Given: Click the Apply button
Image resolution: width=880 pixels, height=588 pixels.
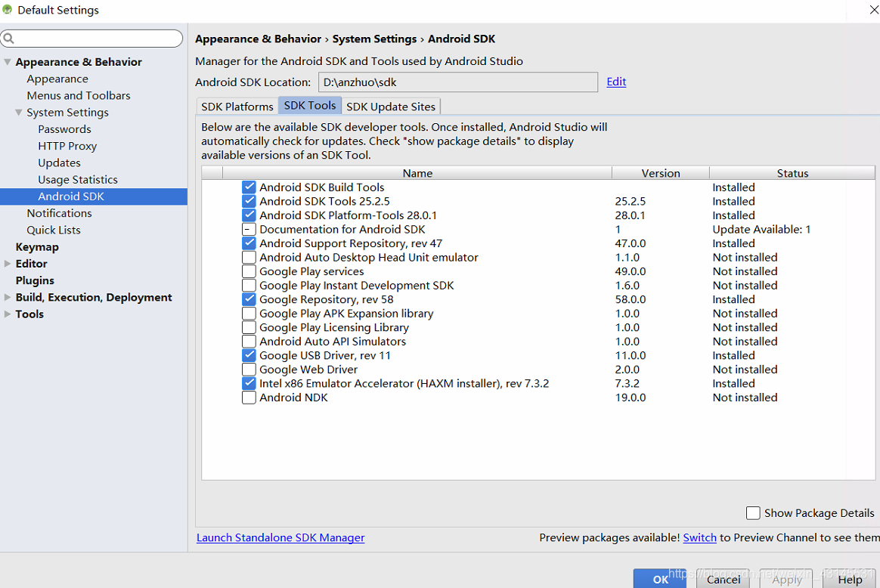Looking at the screenshot, I should click(x=787, y=579).
